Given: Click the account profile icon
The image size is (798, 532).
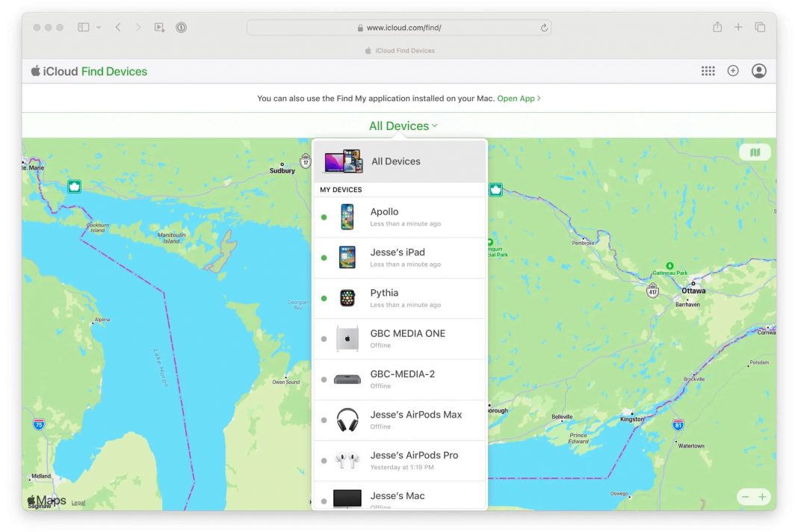Looking at the screenshot, I should [x=758, y=71].
